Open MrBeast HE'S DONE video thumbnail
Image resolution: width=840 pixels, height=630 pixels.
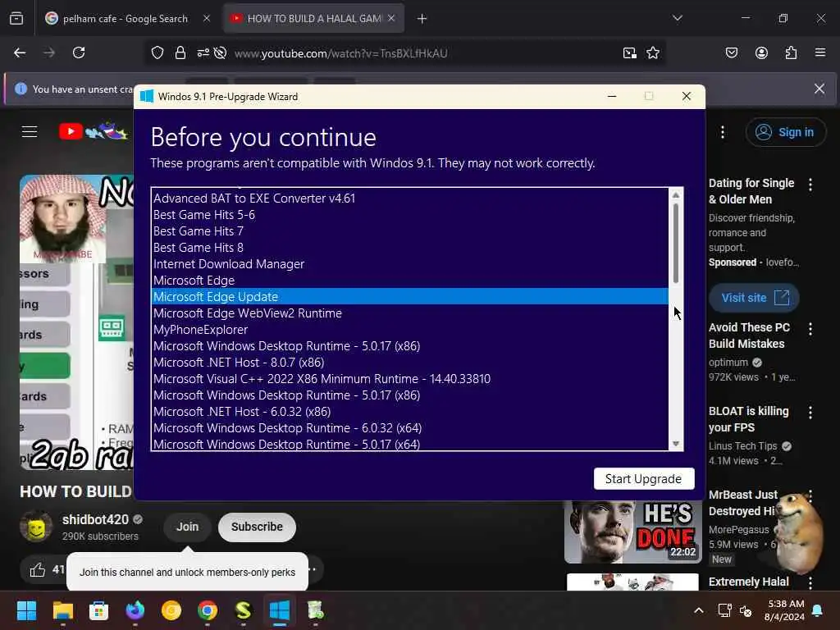(x=633, y=532)
